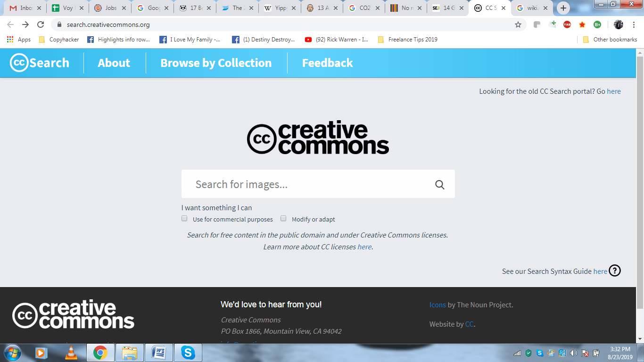This screenshot has height=362, width=644.
Task: Click the green B+ extension icon
Action: (597, 25)
